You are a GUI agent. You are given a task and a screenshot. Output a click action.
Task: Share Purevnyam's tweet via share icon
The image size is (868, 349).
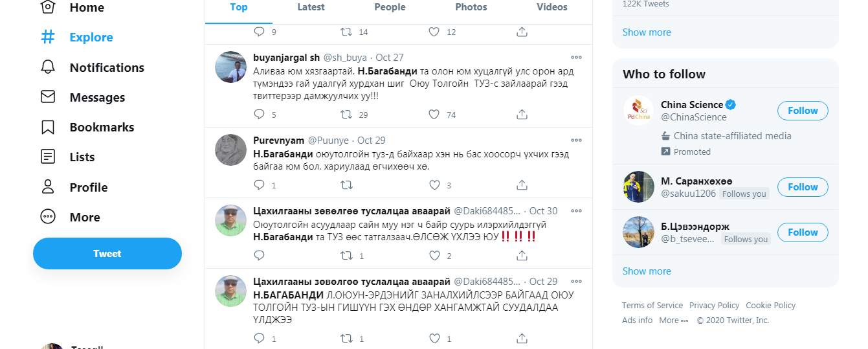(522, 185)
